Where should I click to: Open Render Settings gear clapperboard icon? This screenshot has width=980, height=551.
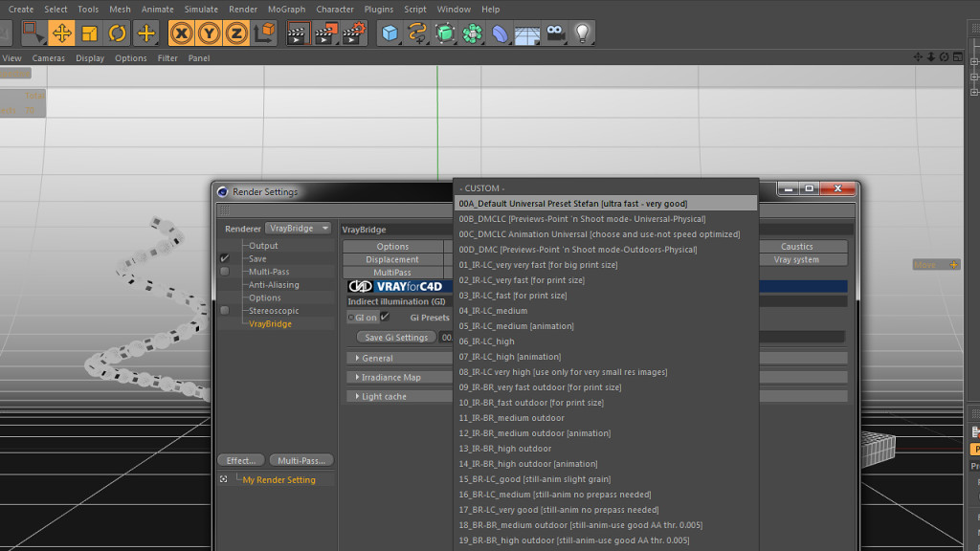click(x=354, y=33)
